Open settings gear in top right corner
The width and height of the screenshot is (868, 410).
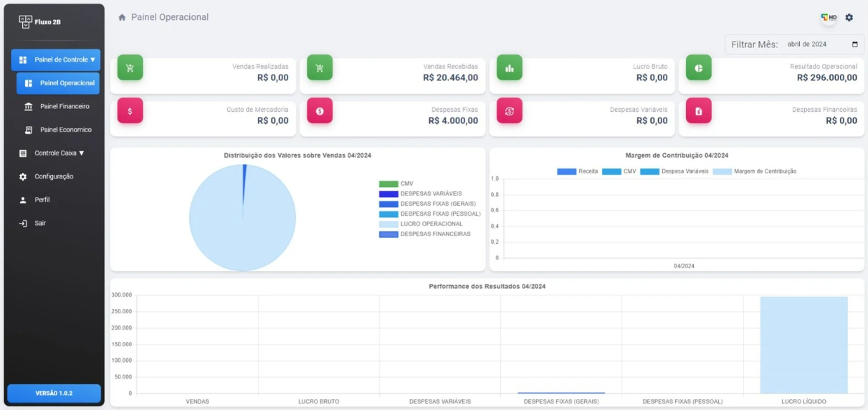pos(849,17)
